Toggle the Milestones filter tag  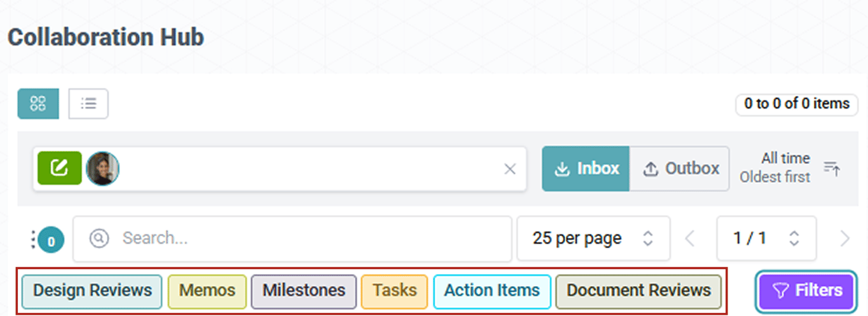point(304,291)
